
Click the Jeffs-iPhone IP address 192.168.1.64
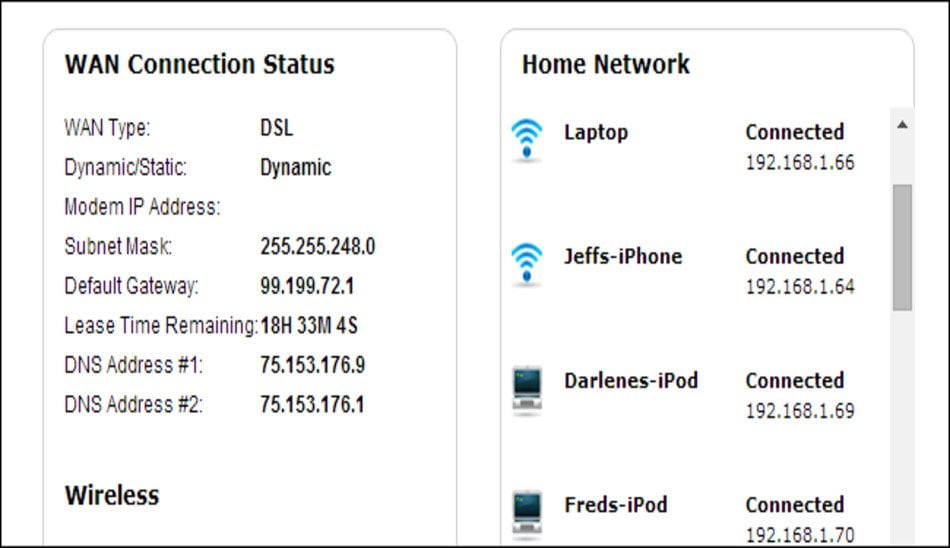[800, 287]
